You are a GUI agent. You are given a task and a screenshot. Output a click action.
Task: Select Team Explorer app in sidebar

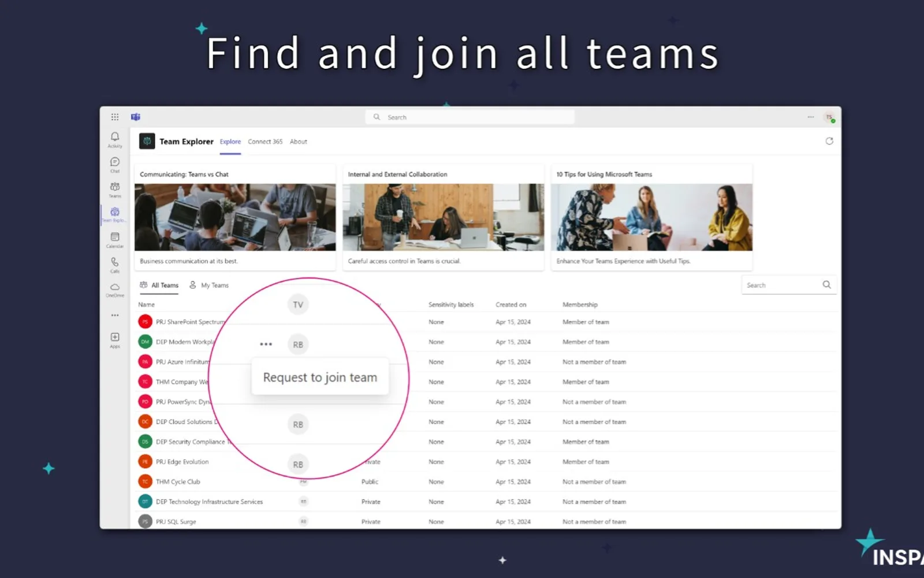(x=115, y=214)
